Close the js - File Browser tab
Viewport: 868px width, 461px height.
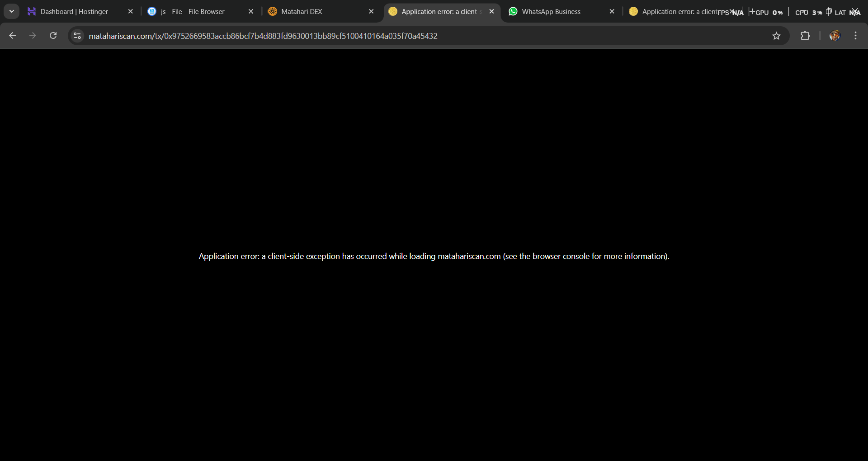[x=251, y=12]
